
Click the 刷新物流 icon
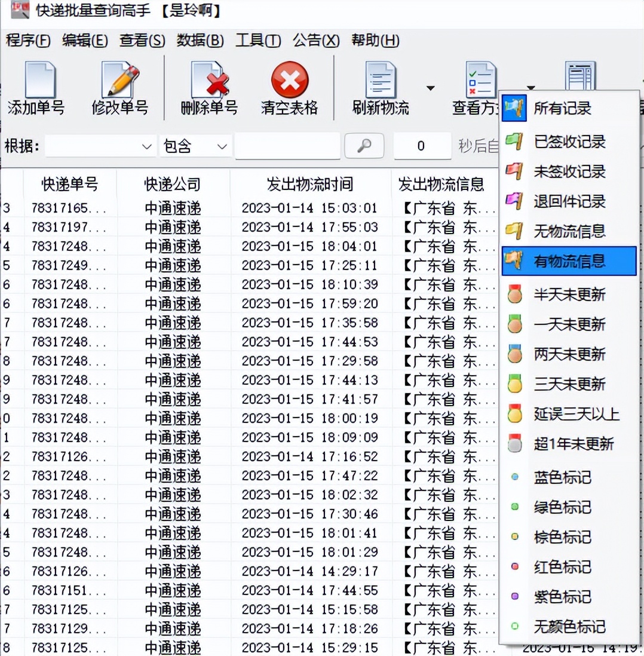point(381,84)
